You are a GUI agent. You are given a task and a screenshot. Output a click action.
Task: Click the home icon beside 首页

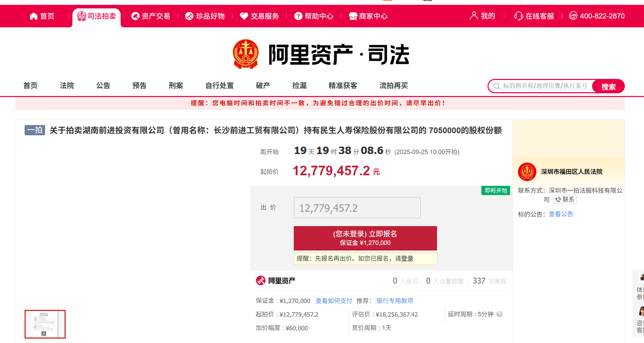coord(33,16)
